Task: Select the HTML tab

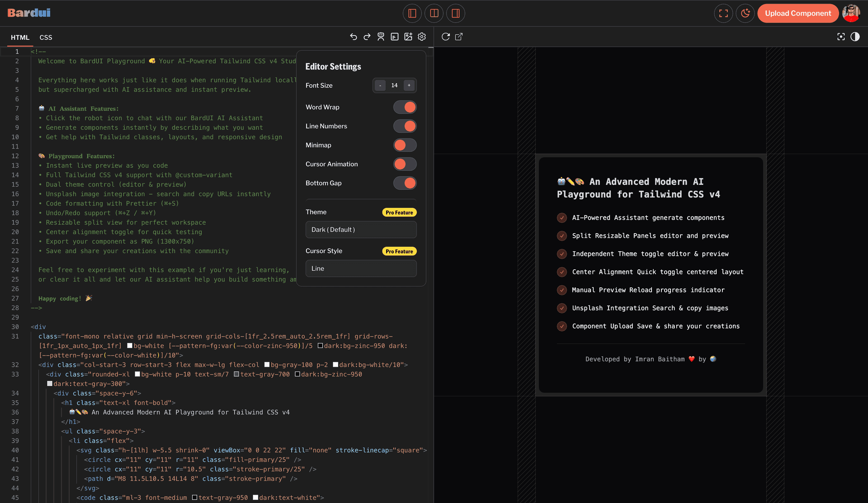Action: 20,38
